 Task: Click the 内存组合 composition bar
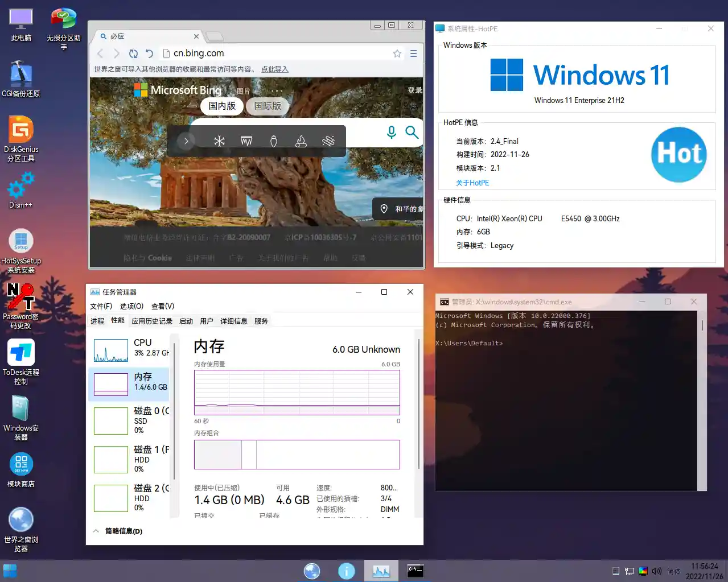pos(297,454)
